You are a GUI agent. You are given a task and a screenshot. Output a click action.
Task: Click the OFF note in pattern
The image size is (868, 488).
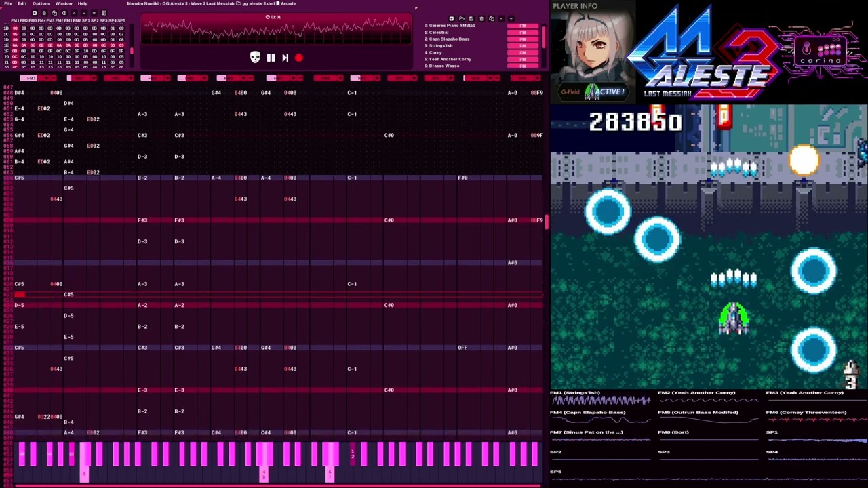[x=462, y=348]
